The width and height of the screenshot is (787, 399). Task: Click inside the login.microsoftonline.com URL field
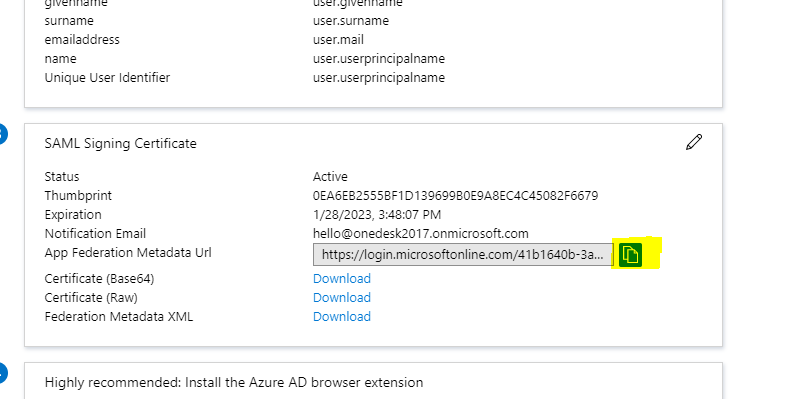pyautogui.click(x=463, y=254)
